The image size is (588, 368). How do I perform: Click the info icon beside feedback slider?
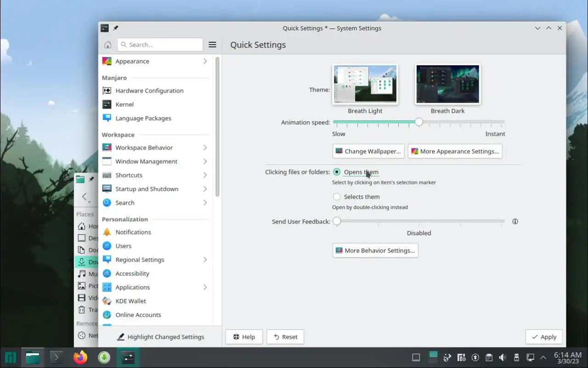coord(515,221)
